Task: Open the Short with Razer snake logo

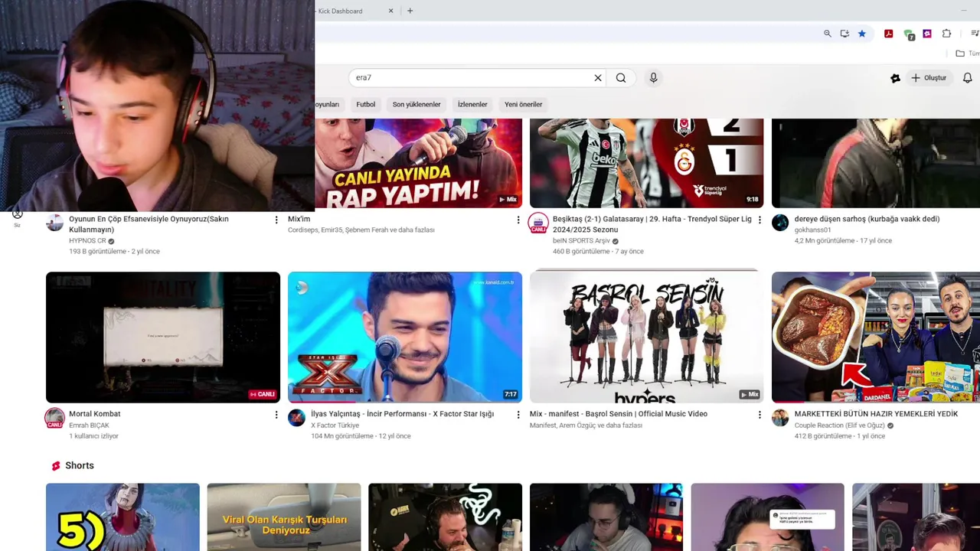Action: tap(446, 517)
